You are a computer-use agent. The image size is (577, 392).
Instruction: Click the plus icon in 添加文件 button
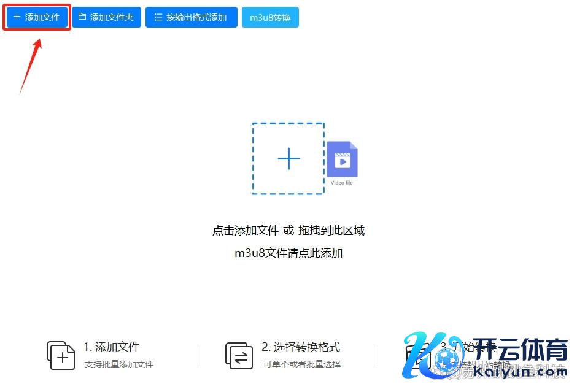click(x=17, y=17)
